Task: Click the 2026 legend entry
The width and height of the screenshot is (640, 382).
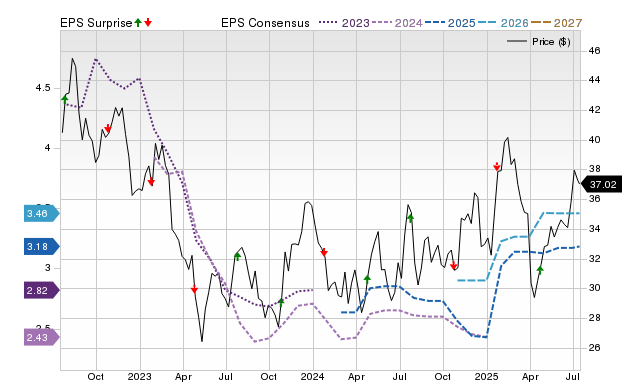Action: [503, 23]
